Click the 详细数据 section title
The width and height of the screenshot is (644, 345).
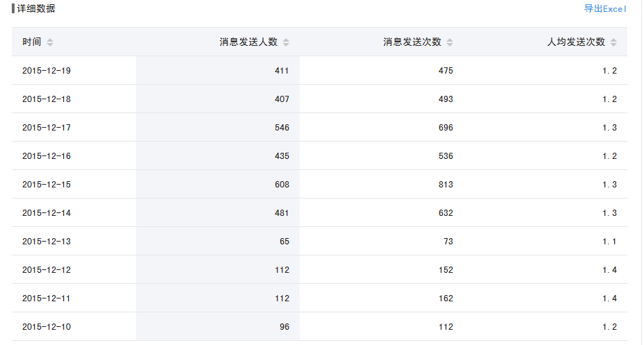pos(36,9)
